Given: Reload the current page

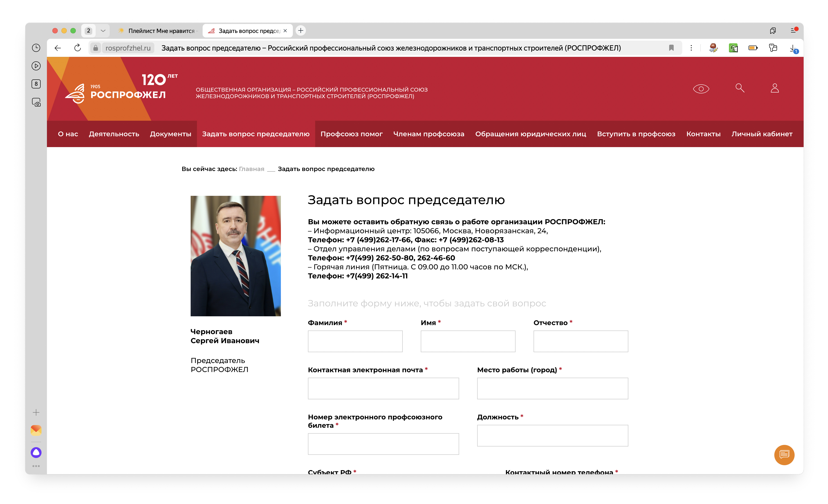Looking at the screenshot, I should coord(78,48).
